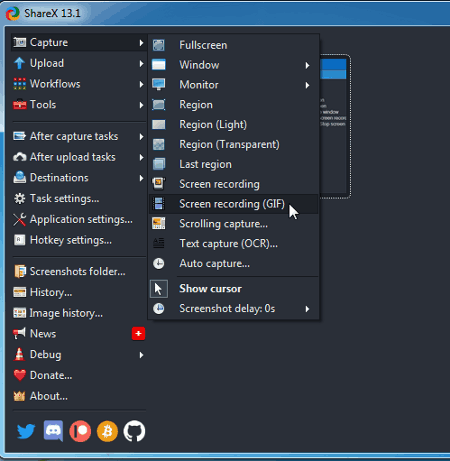
Task: Click the Region capture icon
Action: click(159, 104)
